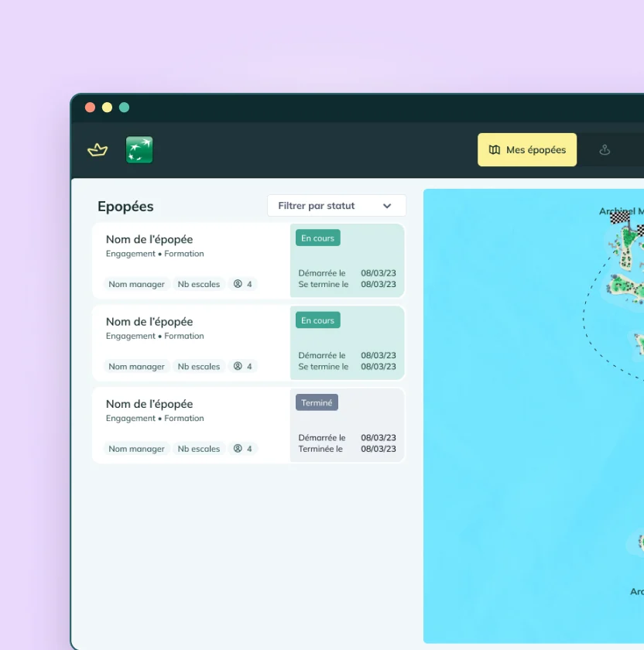The width and height of the screenshot is (644, 650).
Task: Select the first Nom de l'épopée card title
Action: pos(149,239)
